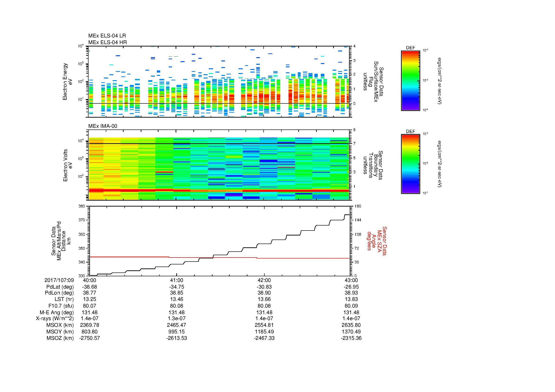Select the "F10.7 (sfu)" row label
Screen dimensions: 555x392
tap(61, 306)
